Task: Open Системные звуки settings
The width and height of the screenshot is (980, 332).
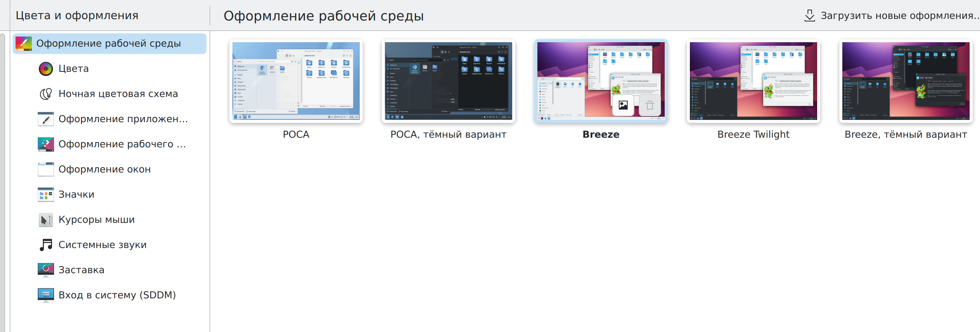Action: [x=110, y=245]
